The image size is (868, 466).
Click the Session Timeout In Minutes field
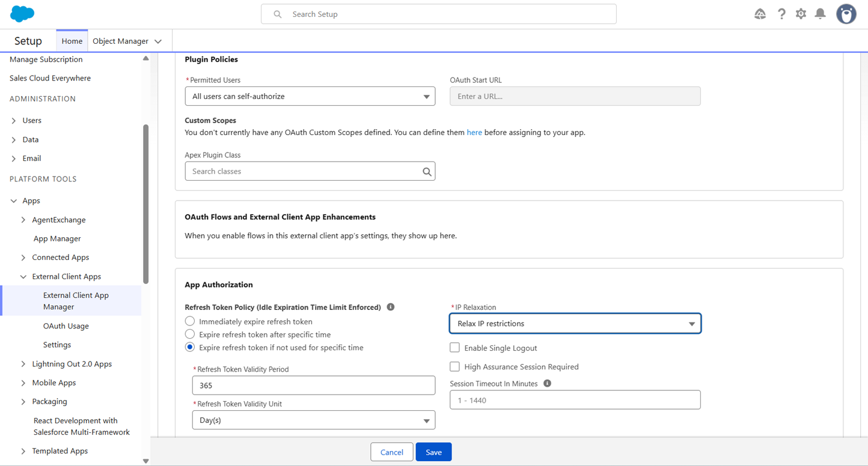[575, 400]
